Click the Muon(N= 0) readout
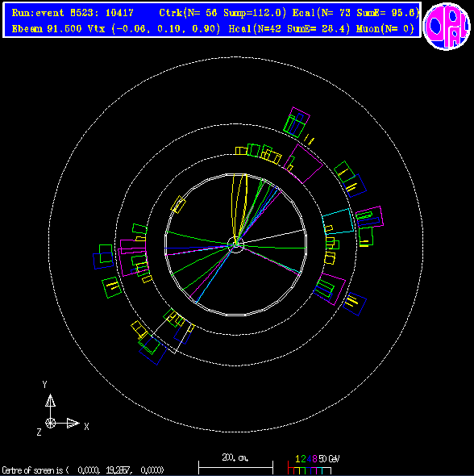Screen dimensions: 474x476 click(x=385, y=29)
